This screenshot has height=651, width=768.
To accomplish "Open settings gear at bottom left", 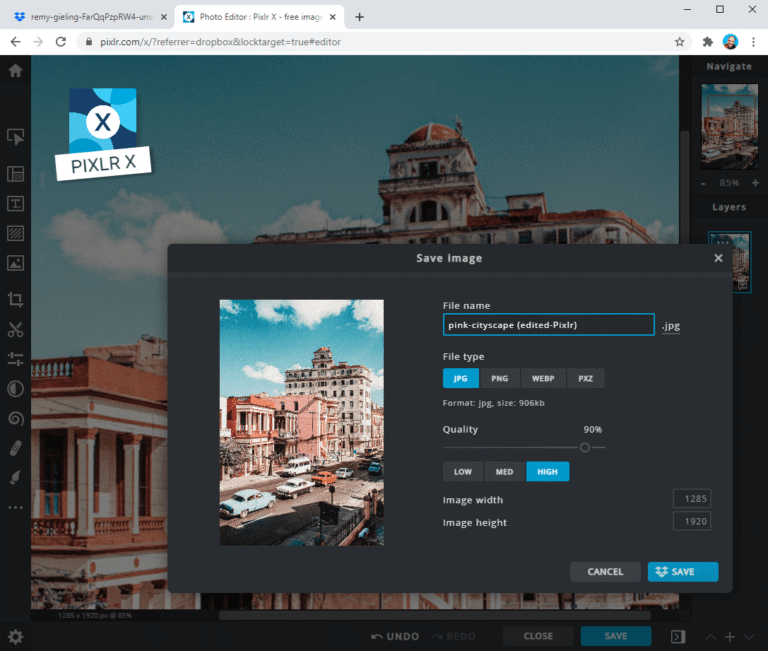I will click(15, 636).
